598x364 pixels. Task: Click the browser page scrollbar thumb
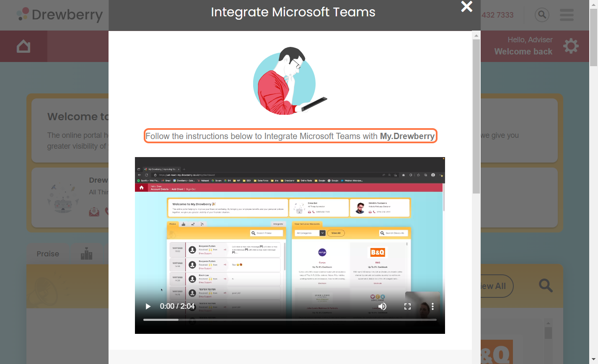[594, 38]
